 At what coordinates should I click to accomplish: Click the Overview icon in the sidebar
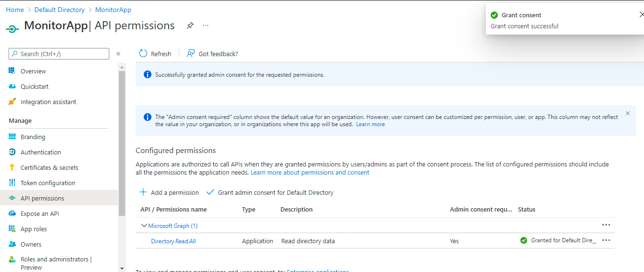pyautogui.click(x=12, y=71)
